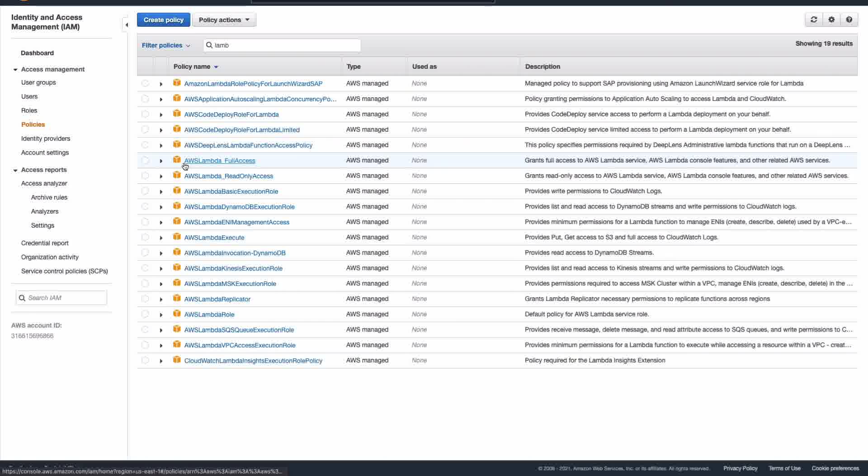This screenshot has width=868, height=476.
Task: Open the AWSLambdaBasicExecutionRole policy link
Action: pyautogui.click(x=231, y=191)
